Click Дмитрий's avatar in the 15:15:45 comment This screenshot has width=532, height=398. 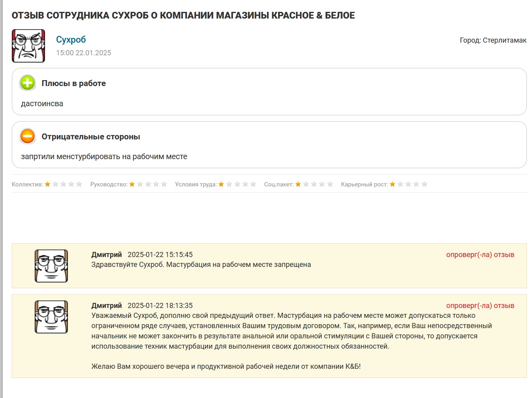[x=51, y=266]
